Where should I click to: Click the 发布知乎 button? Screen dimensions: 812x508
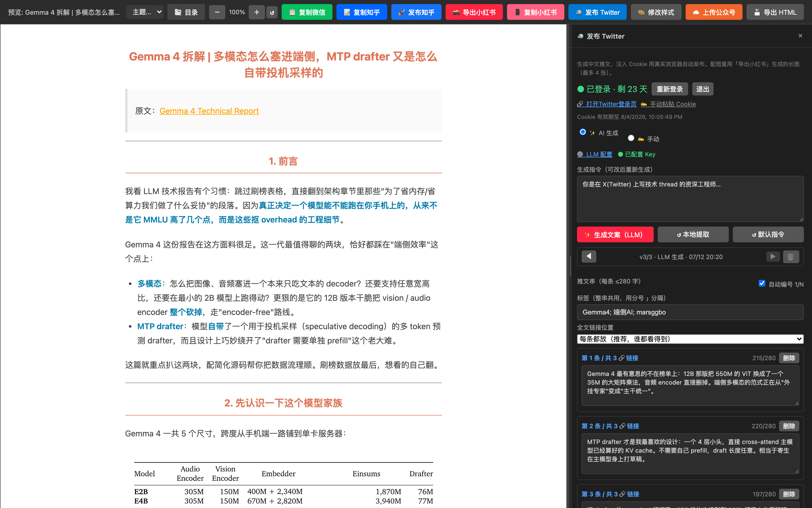point(416,12)
